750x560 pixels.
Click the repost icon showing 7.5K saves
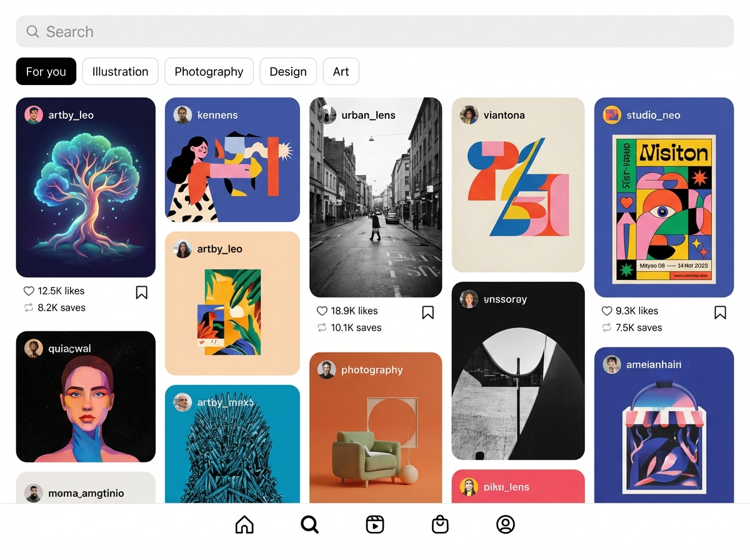606,327
